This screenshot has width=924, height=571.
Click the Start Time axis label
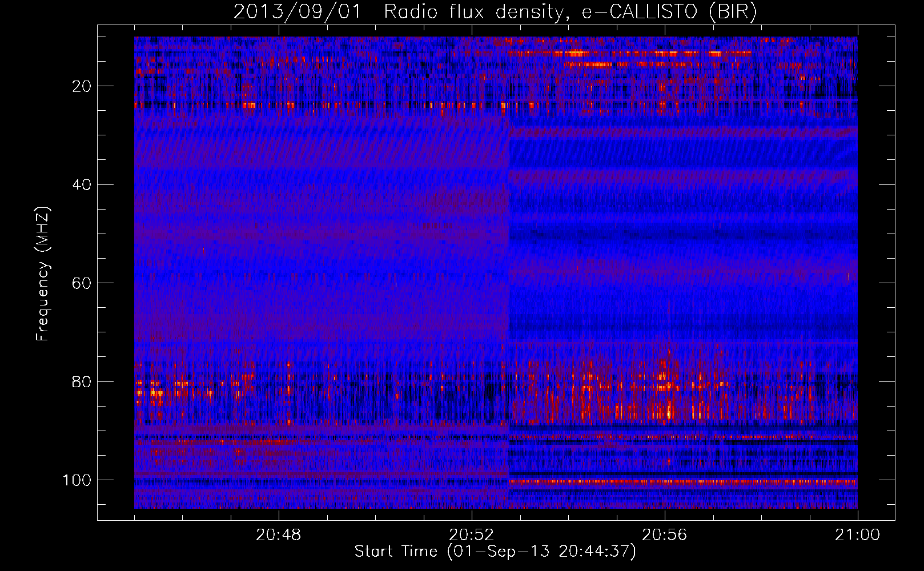pos(495,552)
